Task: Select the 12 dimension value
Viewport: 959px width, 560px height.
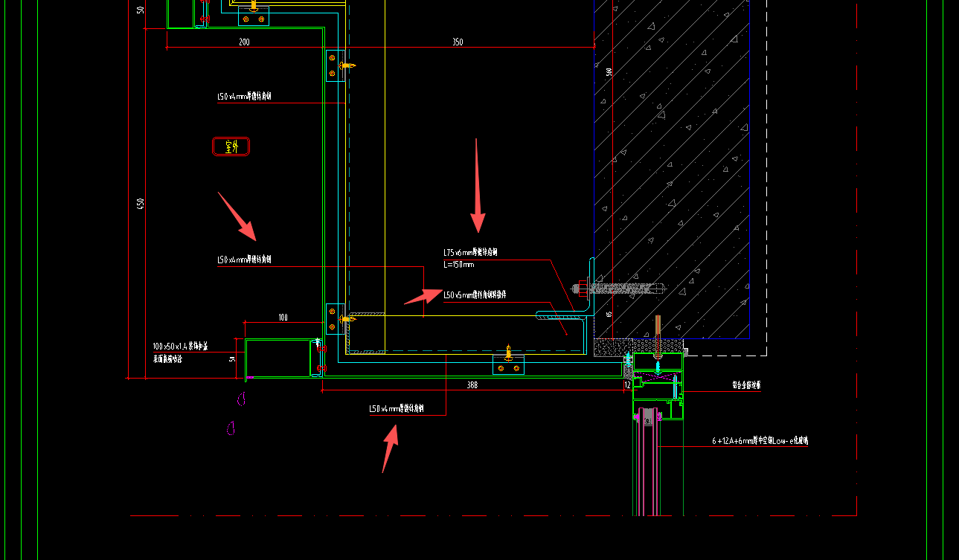Action: tap(627, 385)
